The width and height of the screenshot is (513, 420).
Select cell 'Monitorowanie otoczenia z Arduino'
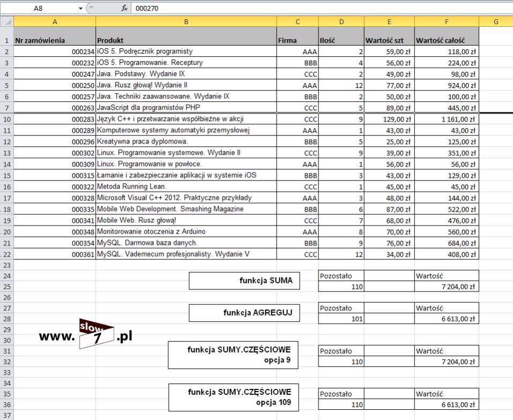[186, 232]
